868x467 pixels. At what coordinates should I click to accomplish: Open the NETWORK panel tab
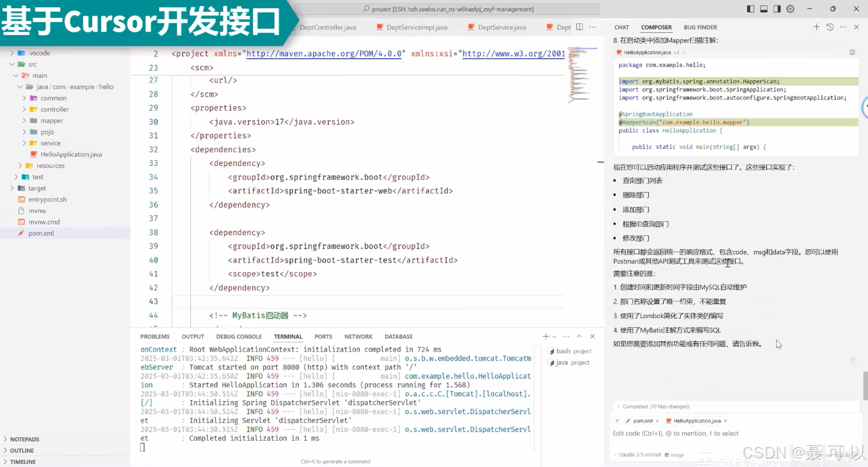pos(358,336)
